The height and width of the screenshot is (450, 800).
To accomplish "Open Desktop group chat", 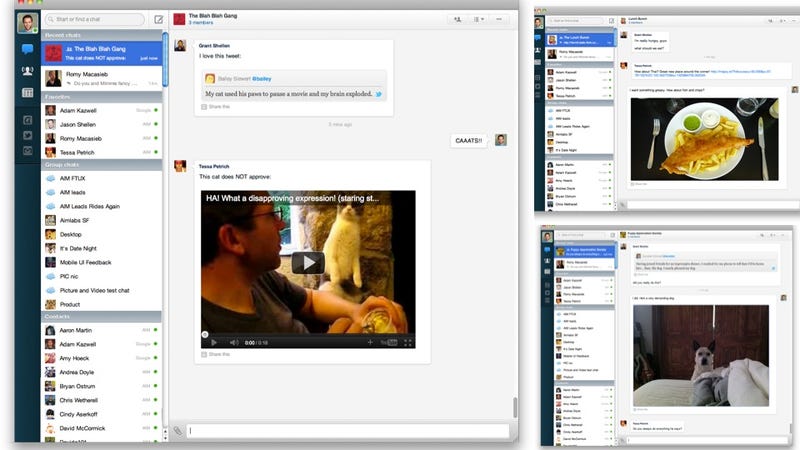I will click(102, 235).
